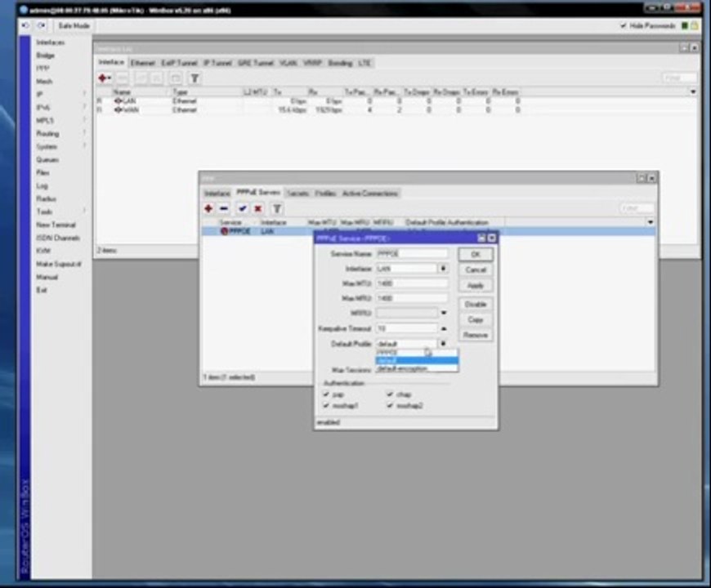
Task: Switch to VLAN tab in Interface List
Action: pyautogui.click(x=288, y=63)
